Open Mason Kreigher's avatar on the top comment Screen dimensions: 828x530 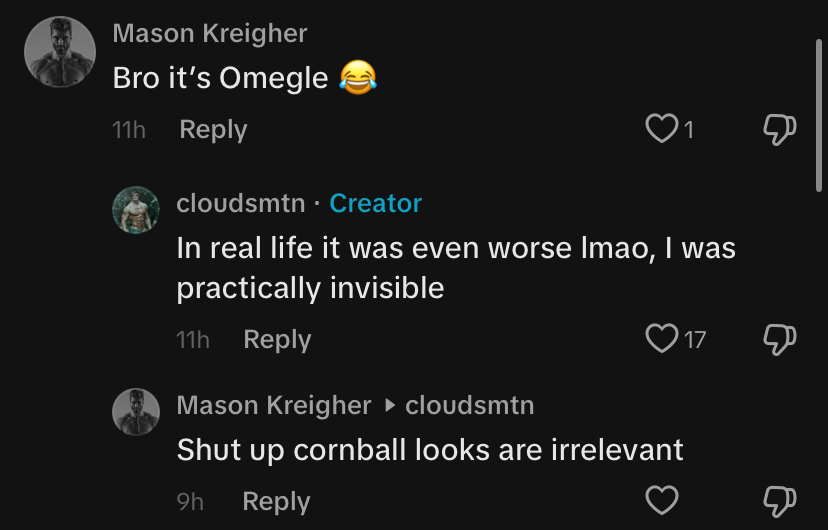59,52
